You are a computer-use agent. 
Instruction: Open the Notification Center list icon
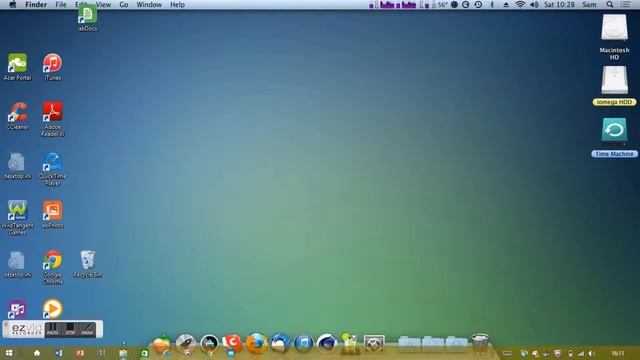click(625, 4)
